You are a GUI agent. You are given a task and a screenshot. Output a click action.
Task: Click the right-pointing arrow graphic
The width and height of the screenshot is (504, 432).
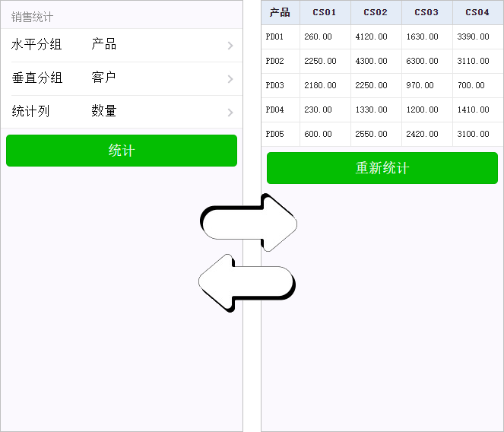tap(249, 224)
